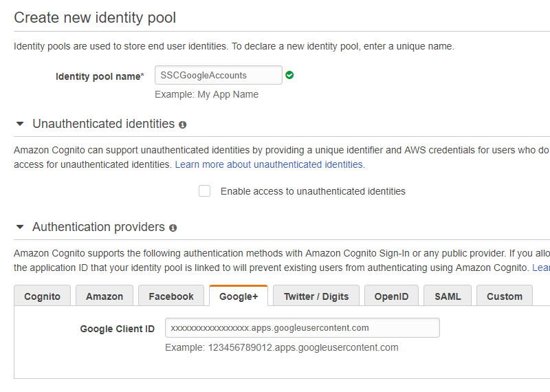Viewport: 550px width, 392px height.
Task: Click the green validation checkmark icon
Action: coord(289,75)
